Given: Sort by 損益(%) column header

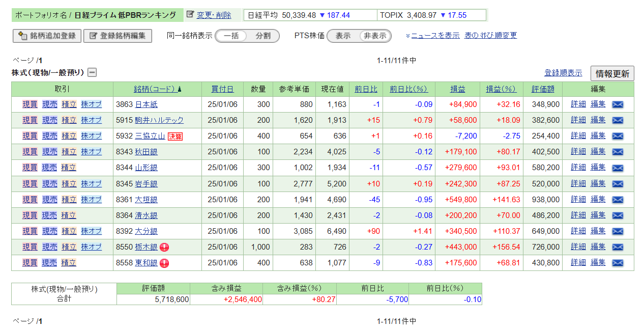Looking at the screenshot, I should [501, 89].
